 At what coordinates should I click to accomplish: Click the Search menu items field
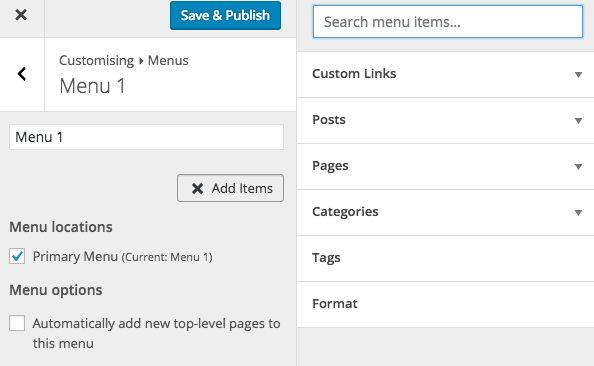click(448, 22)
